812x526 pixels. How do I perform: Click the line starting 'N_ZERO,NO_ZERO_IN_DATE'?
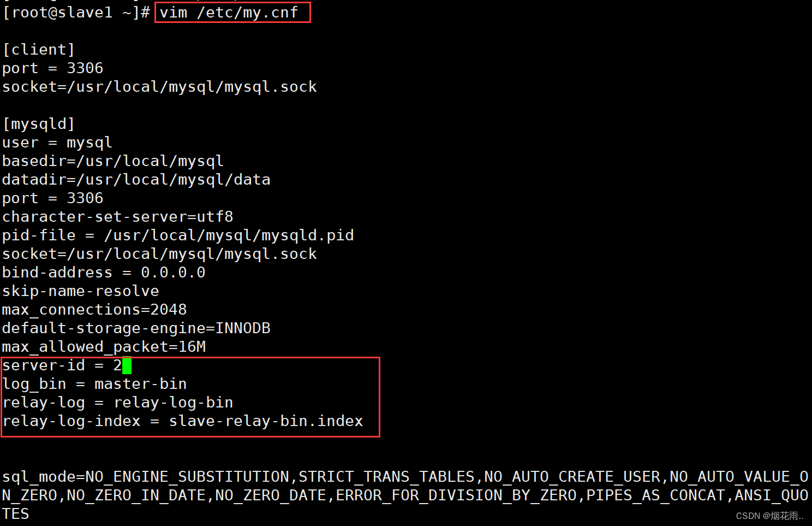[405, 495]
